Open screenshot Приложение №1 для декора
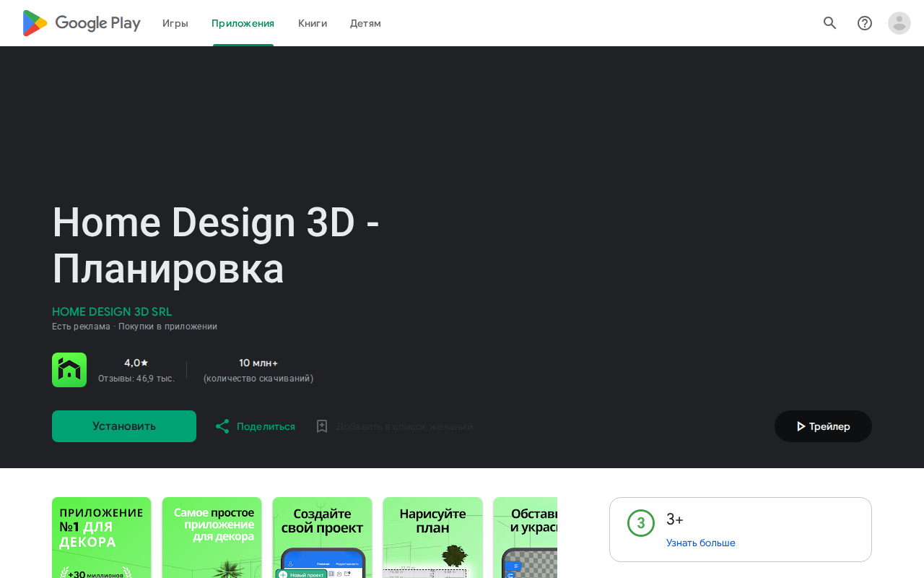Screen dimensions: 924x578 pyautogui.click(x=102, y=538)
